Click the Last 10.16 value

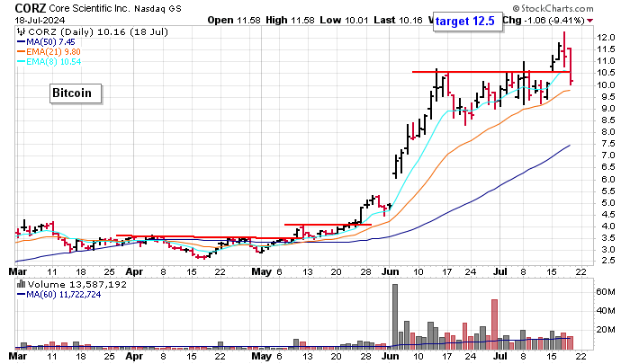[x=398, y=20]
